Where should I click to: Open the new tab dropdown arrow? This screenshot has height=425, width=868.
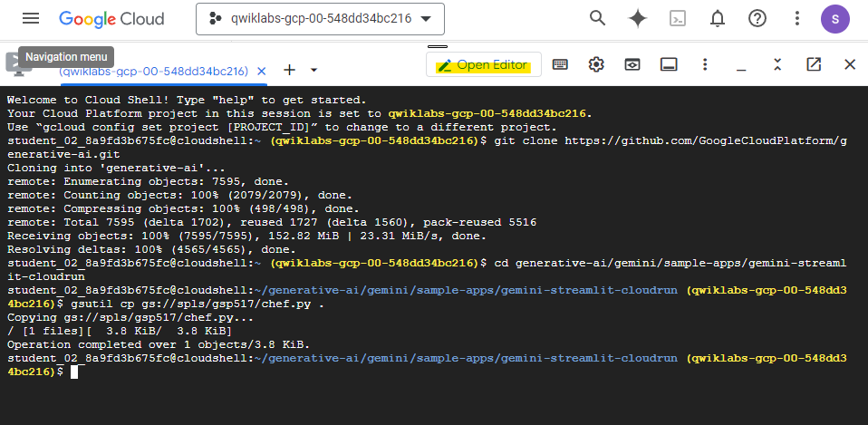[x=313, y=71]
